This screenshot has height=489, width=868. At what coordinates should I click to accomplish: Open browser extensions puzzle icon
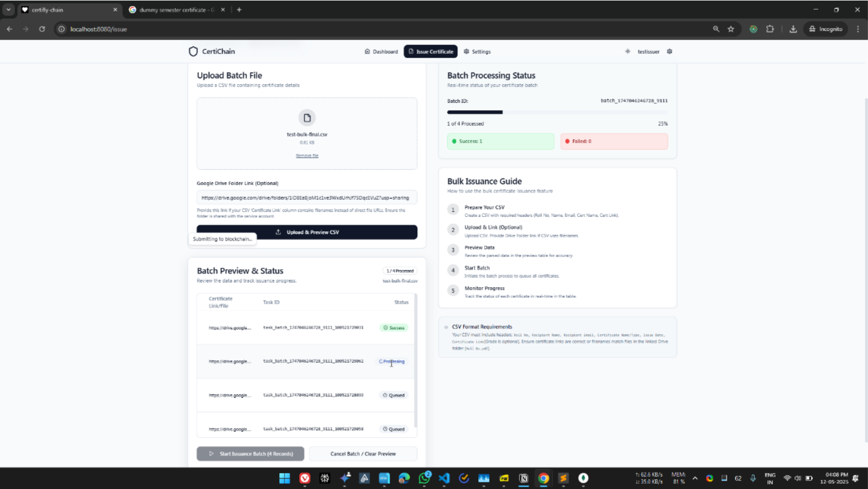click(770, 29)
